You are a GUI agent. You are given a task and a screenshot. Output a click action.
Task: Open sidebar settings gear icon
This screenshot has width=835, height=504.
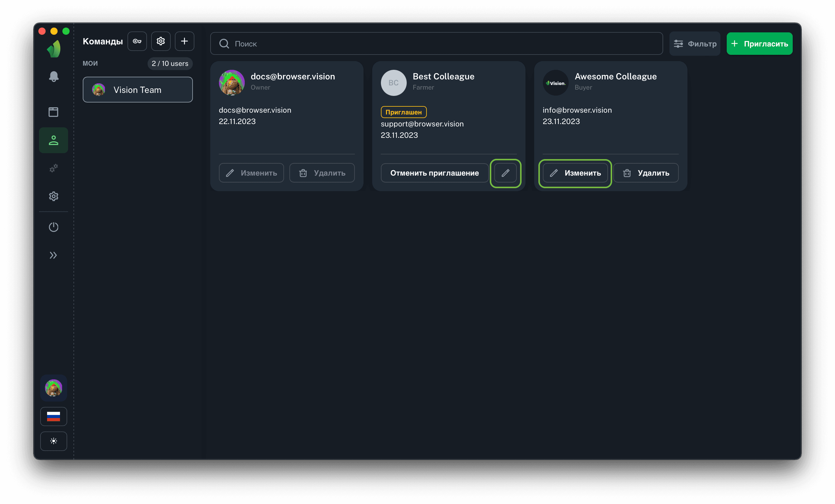(x=54, y=196)
